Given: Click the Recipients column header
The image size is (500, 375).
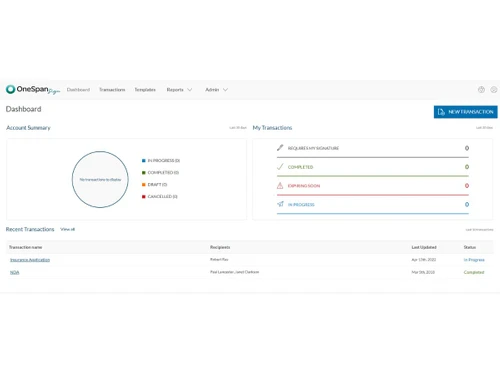Looking at the screenshot, I should tap(220, 247).
